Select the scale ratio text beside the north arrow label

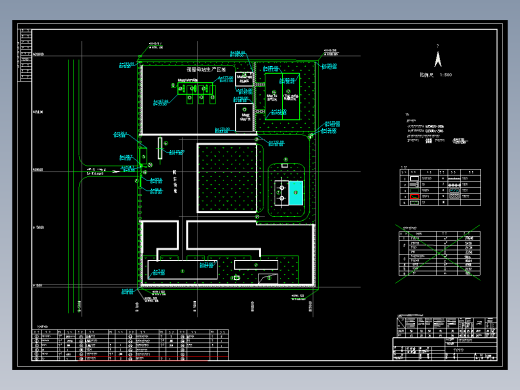(x=446, y=75)
